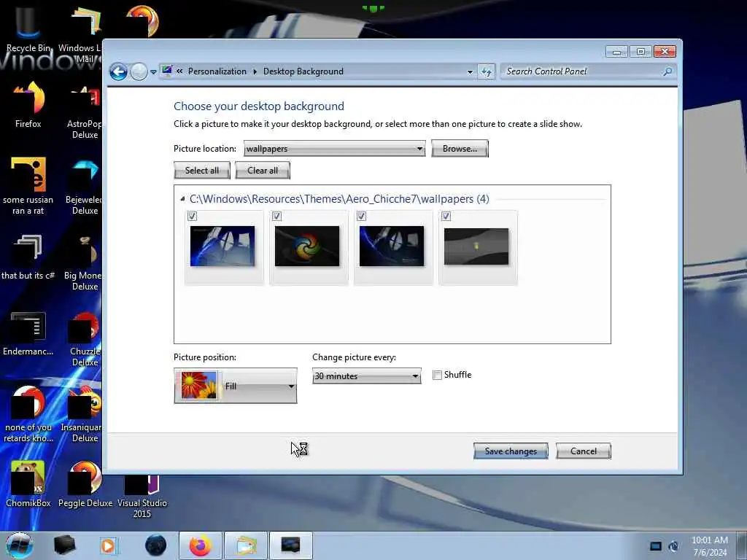This screenshot has width=747, height=560.
Task: Click the Forward navigation button
Action: click(139, 72)
